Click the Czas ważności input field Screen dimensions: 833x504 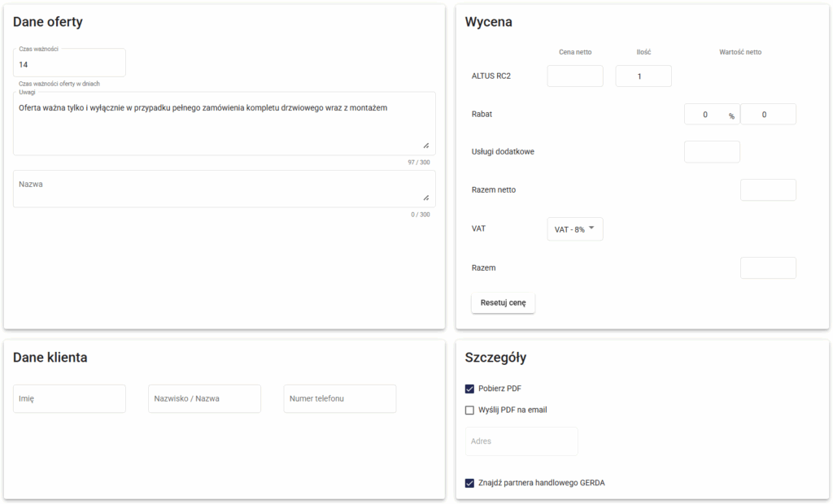(x=69, y=63)
